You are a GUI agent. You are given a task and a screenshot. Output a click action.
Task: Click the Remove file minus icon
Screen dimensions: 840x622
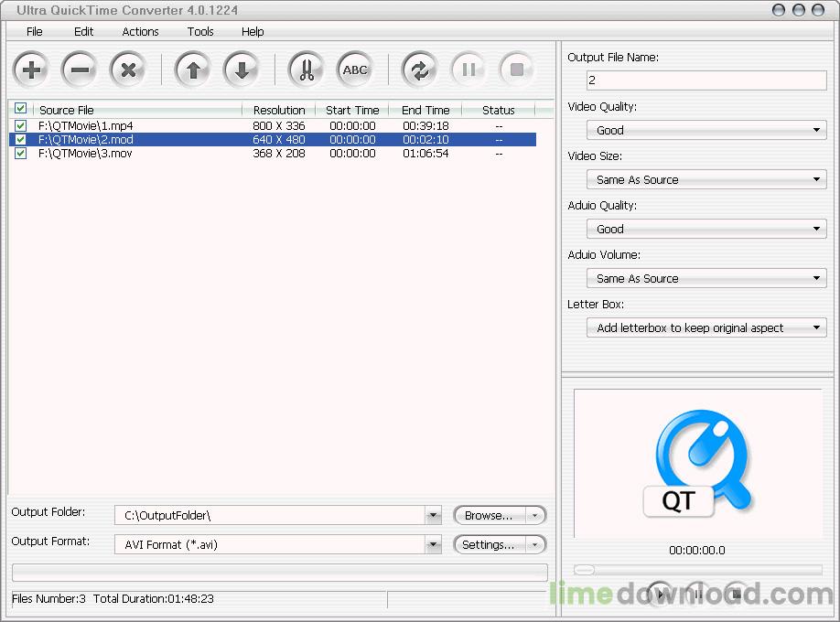click(80, 70)
